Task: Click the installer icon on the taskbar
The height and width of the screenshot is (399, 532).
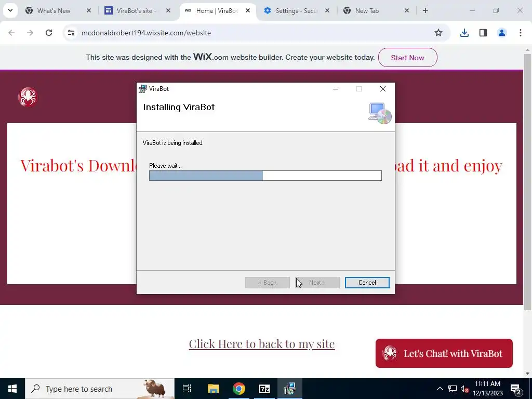Action: point(290,389)
